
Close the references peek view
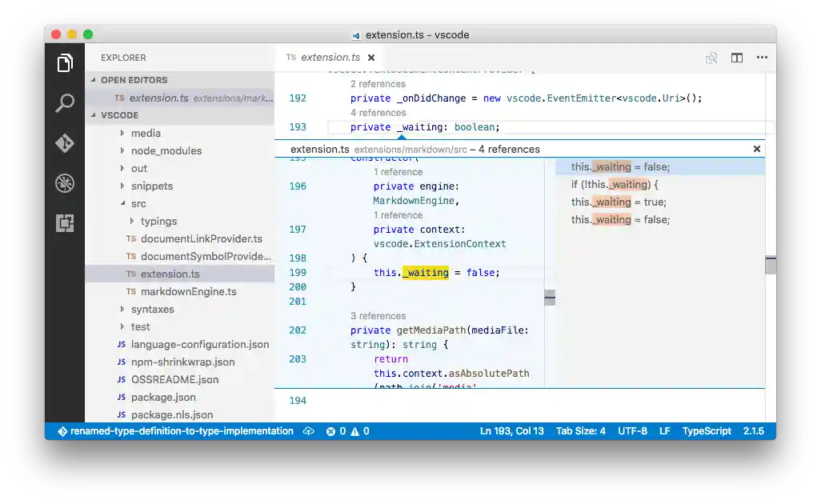tap(757, 149)
